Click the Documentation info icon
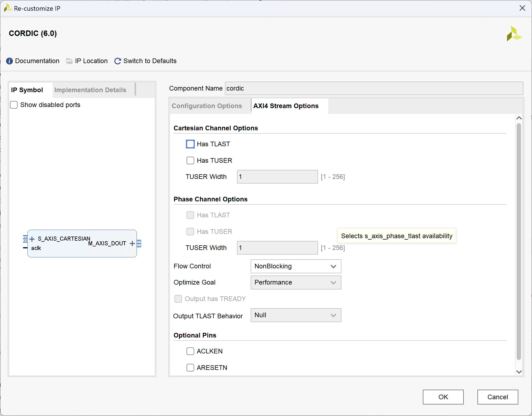Screen dimensions: 532x416 pos(9,61)
